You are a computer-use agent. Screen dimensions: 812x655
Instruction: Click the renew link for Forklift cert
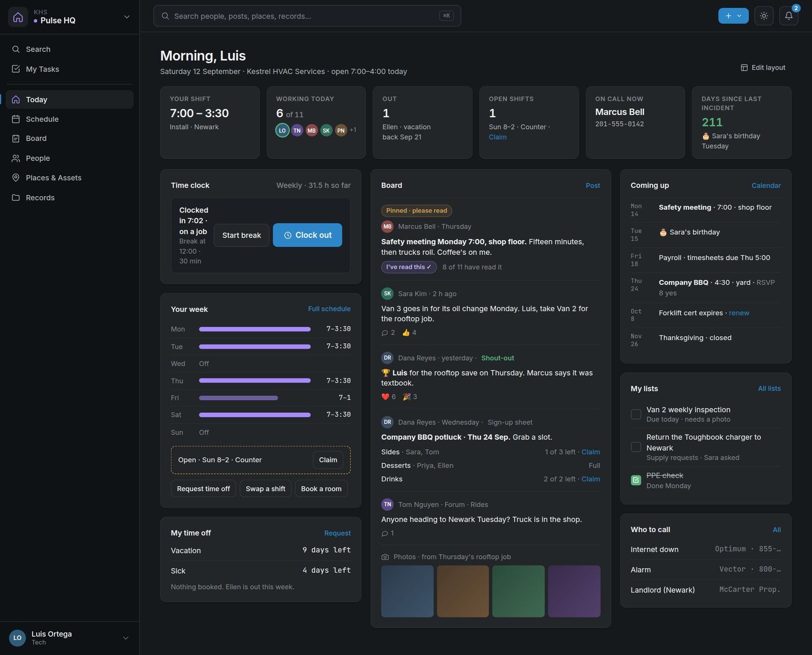click(739, 313)
